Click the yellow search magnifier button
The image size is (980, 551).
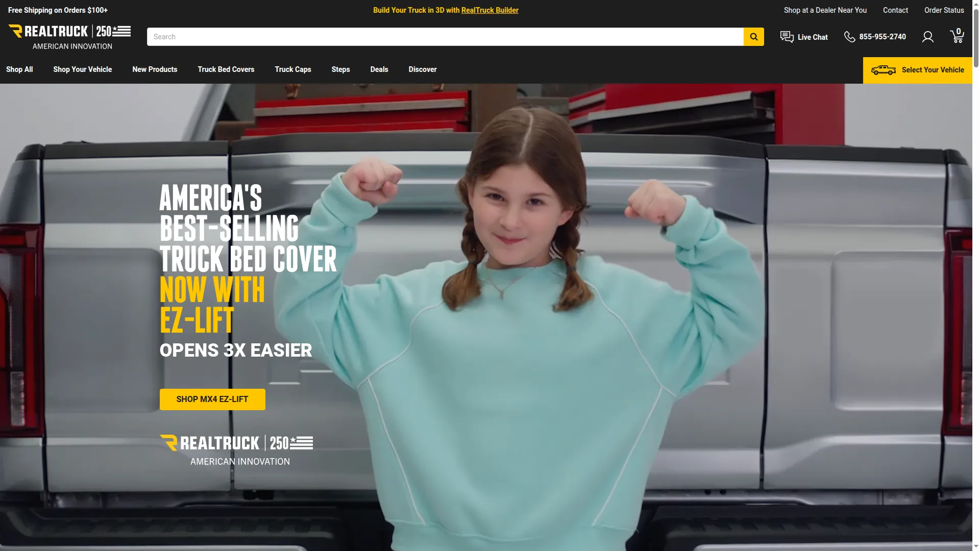click(x=753, y=37)
